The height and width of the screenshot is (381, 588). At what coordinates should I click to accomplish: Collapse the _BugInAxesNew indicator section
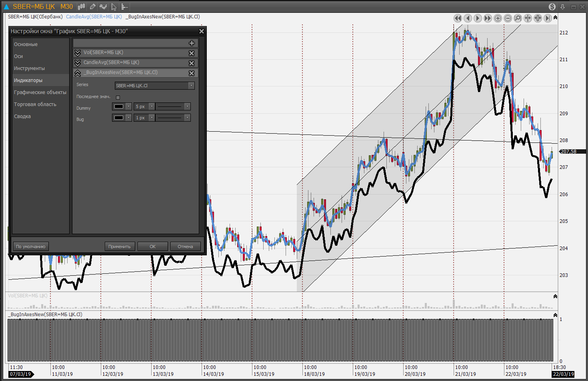(x=78, y=73)
